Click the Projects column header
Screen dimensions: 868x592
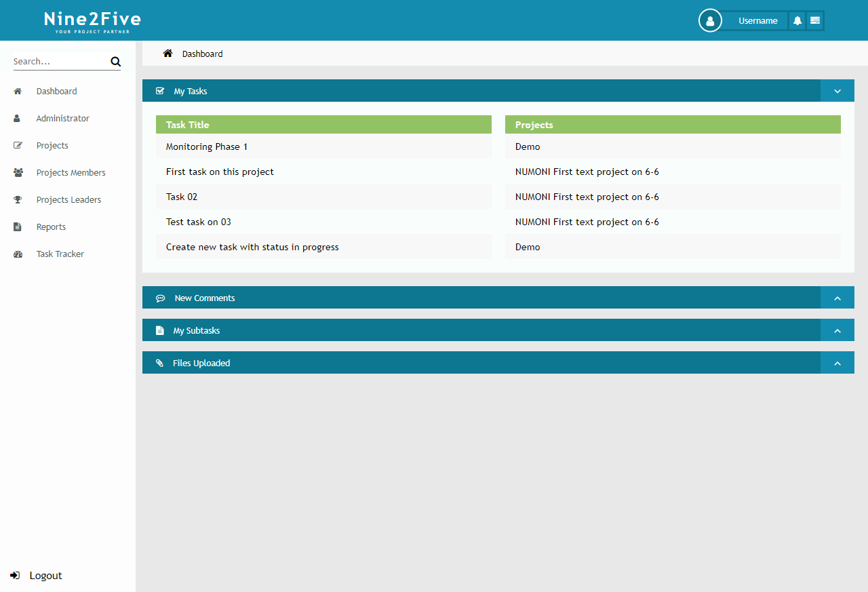(673, 125)
